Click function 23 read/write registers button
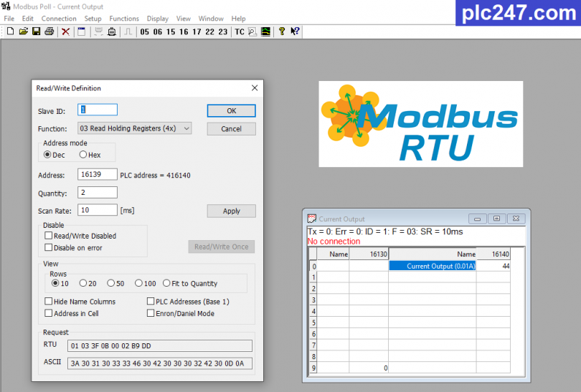Image resolution: width=581 pixels, height=392 pixels. click(x=222, y=32)
